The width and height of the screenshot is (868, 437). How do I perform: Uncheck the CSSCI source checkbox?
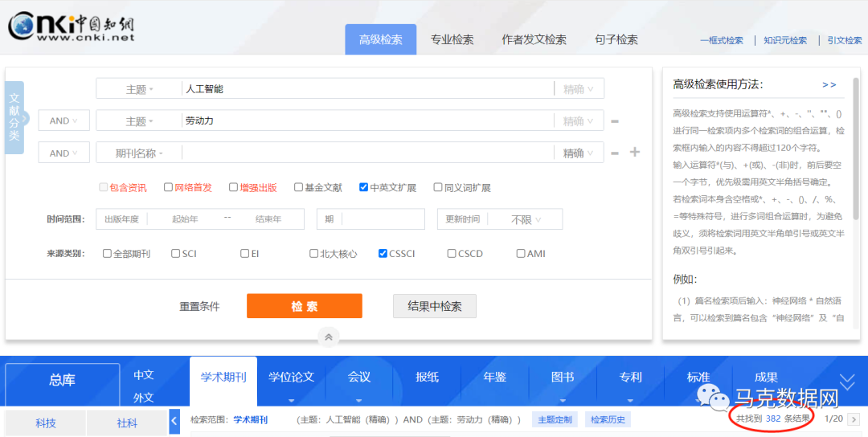coord(383,254)
